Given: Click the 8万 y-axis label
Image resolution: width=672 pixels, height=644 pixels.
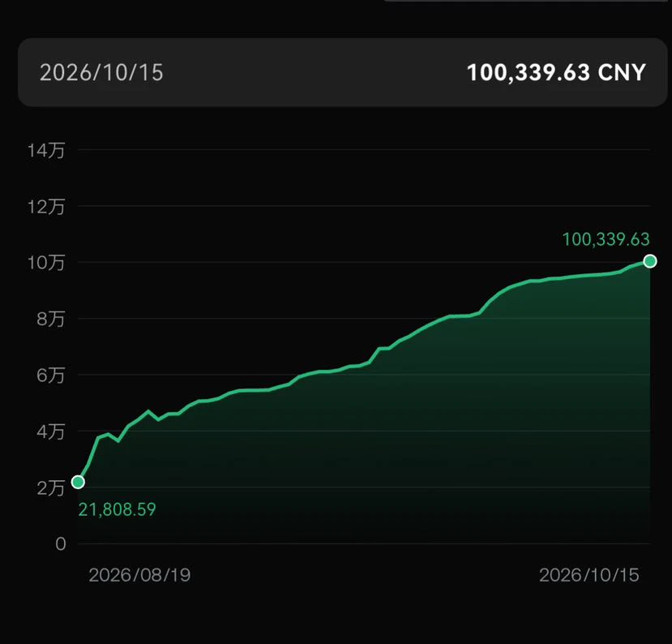Looking at the screenshot, I should coord(50,319).
